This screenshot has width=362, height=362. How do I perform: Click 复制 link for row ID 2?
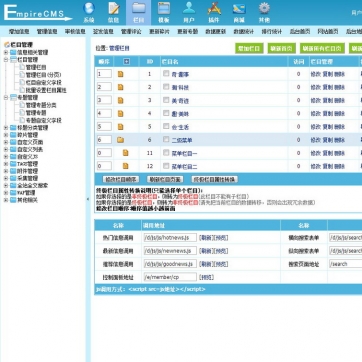328,87
